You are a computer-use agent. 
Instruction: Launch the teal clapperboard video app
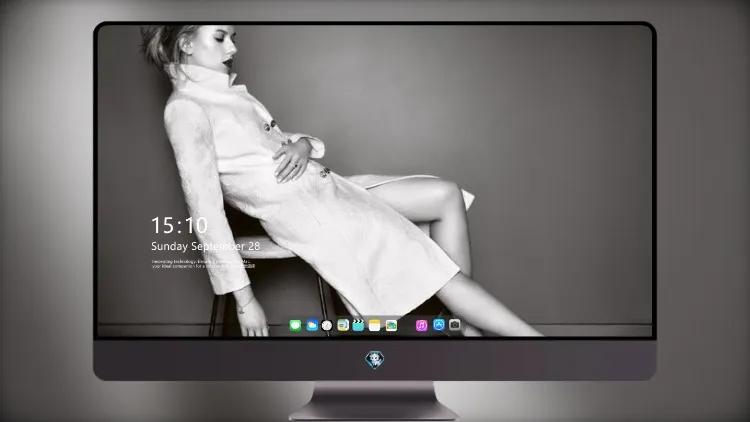click(x=358, y=325)
